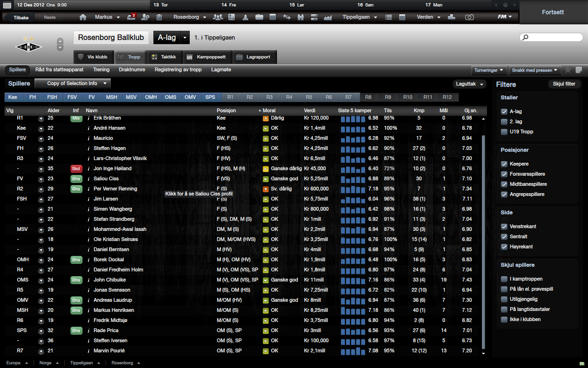
Task: Click the squad stepper beside the club crest
Action: pyautogui.click(x=60, y=45)
